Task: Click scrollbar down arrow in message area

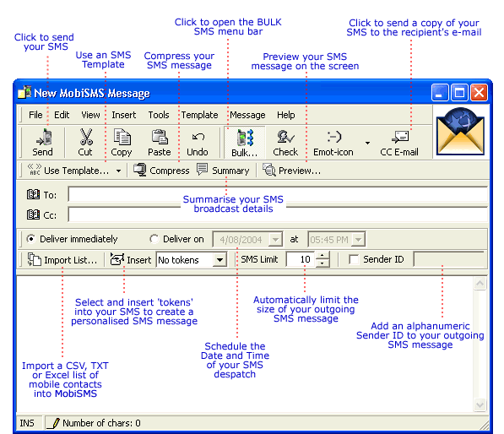Action: point(480,404)
